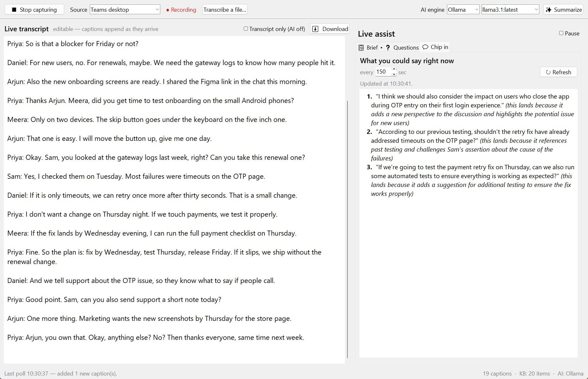Click the line 'Arjun: That one is easy...'
The height and width of the screenshot is (379, 588).
pyautogui.click(x=109, y=138)
